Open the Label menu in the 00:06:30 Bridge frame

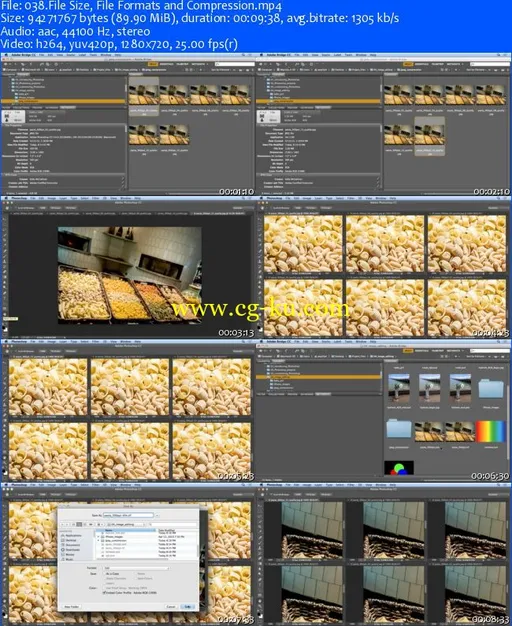point(337,342)
